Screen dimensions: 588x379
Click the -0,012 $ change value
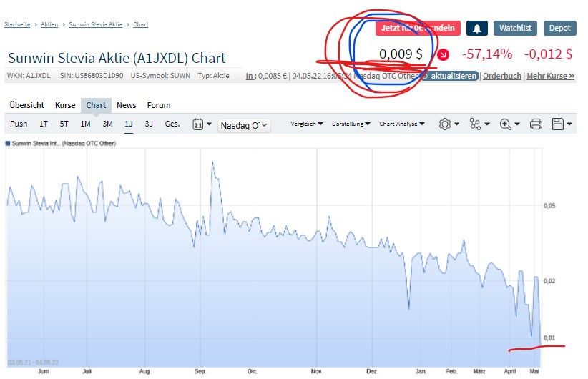click(x=548, y=54)
